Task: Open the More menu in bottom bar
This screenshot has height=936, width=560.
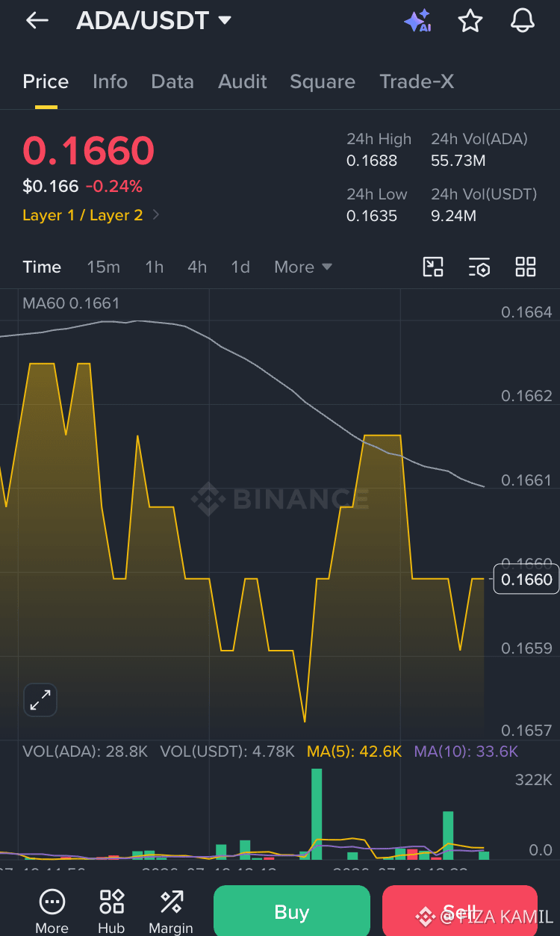Action: pos(52,911)
